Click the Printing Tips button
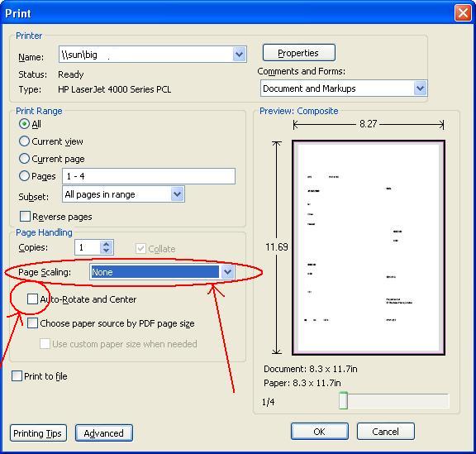 pyautogui.click(x=38, y=433)
